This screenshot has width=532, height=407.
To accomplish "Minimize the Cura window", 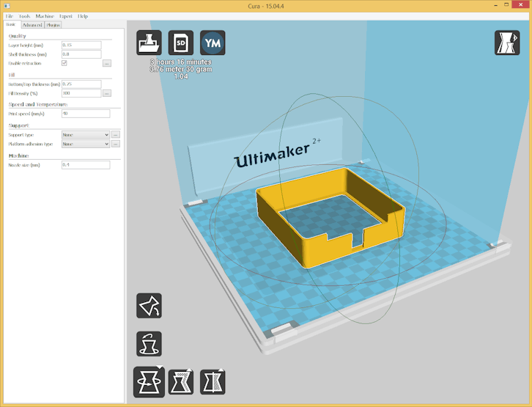I will [496, 4].
